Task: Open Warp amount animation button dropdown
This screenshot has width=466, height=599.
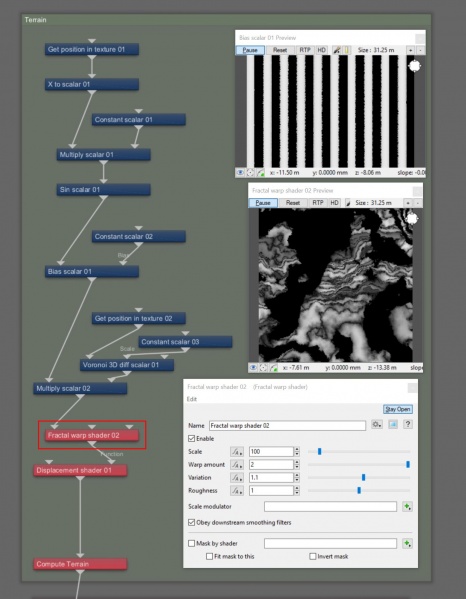Action: click(237, 465)
